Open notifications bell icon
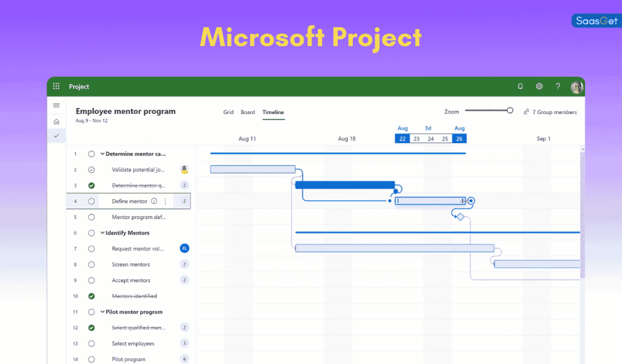The image size is (622, 364). tap(520, 86)
